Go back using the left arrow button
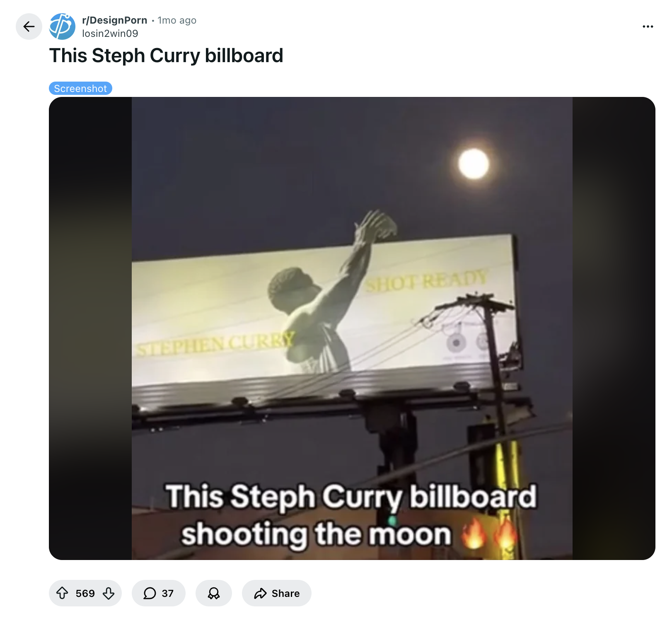The image size is (672, 618). coord(29,27)
